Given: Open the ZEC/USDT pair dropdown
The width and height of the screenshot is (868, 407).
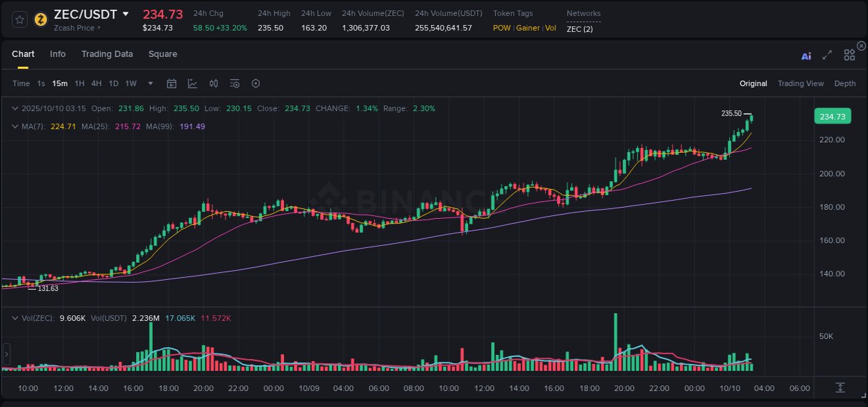Looking at the screenshot, I should pos(126,13).
